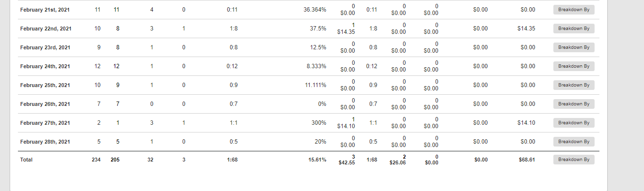Open Breakdown By for February 27th, 2021
The height and width of the screenshot is (191, 644).
point(574,123)
